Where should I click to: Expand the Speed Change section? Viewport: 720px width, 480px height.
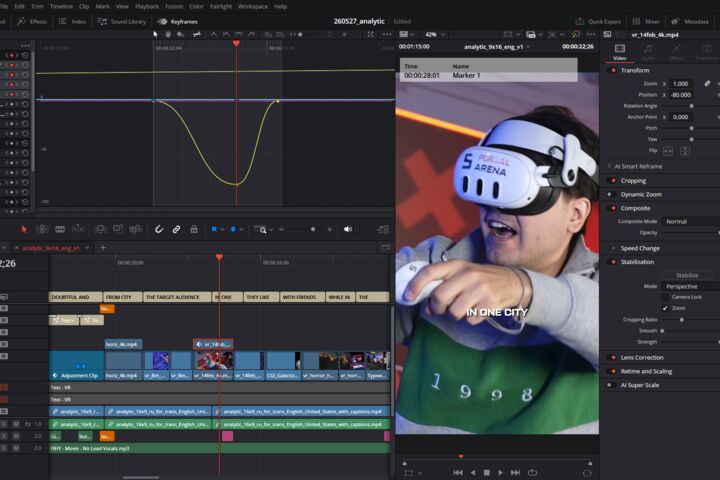640,248
